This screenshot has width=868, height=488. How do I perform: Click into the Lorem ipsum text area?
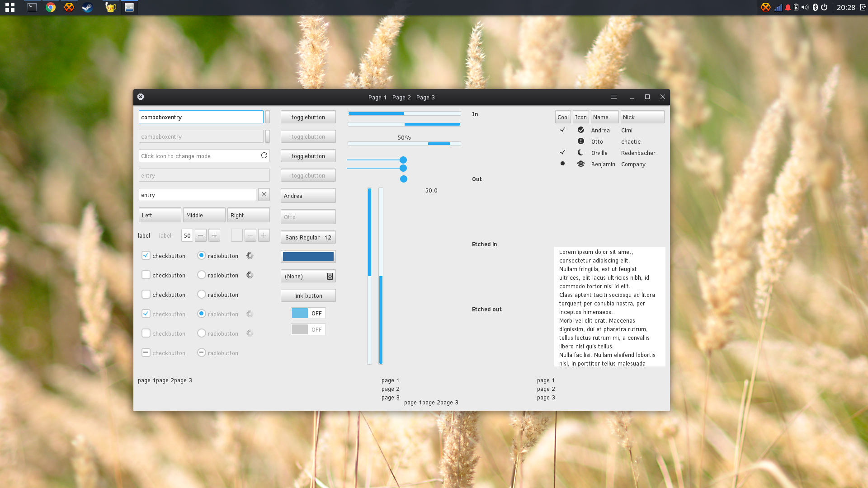610,306
